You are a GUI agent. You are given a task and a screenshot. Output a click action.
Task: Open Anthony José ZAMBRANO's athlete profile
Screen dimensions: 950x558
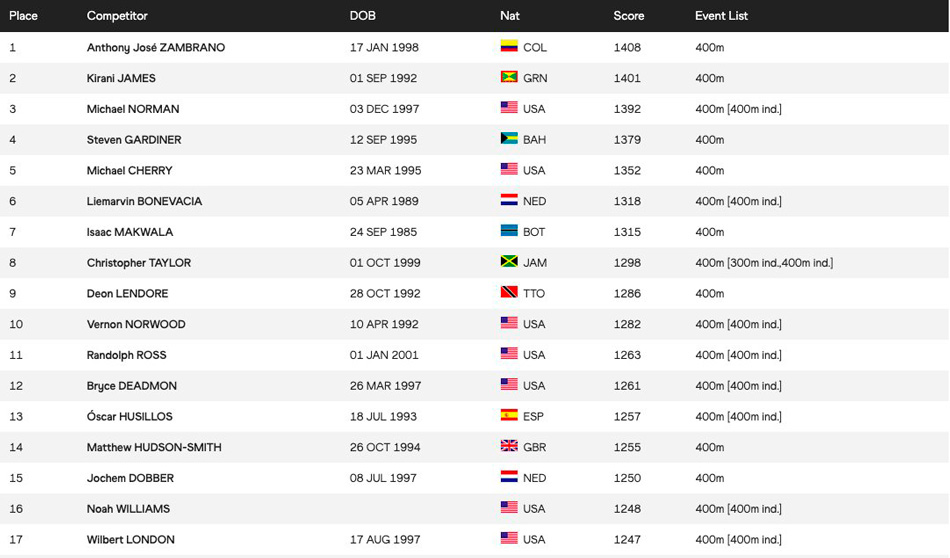tap(155, 48)
